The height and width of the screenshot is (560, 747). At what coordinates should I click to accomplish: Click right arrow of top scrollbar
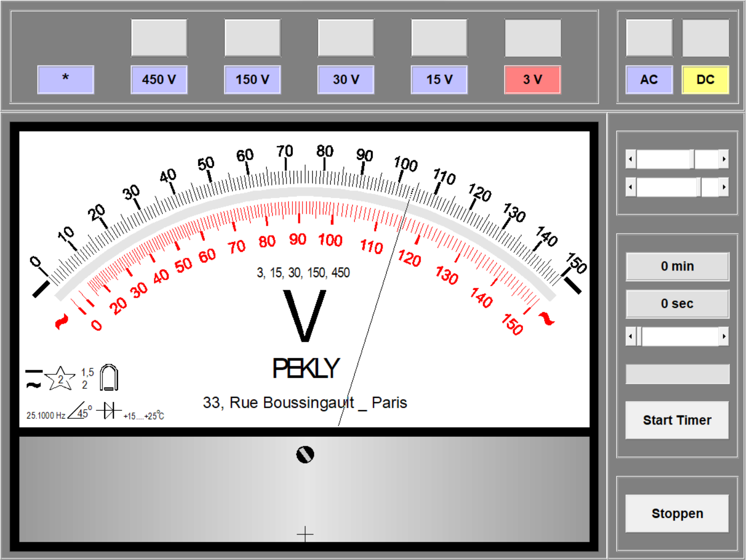tap(724, 159)
